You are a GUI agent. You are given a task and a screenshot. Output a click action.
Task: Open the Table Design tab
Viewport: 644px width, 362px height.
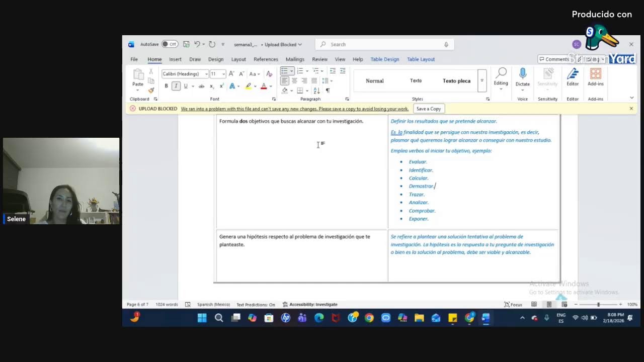pos(385,59)
